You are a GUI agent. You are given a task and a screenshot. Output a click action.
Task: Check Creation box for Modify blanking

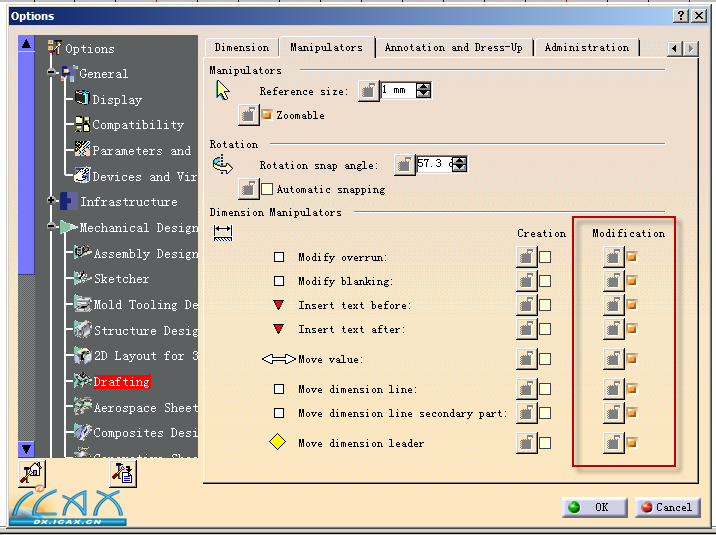point(545,281)
